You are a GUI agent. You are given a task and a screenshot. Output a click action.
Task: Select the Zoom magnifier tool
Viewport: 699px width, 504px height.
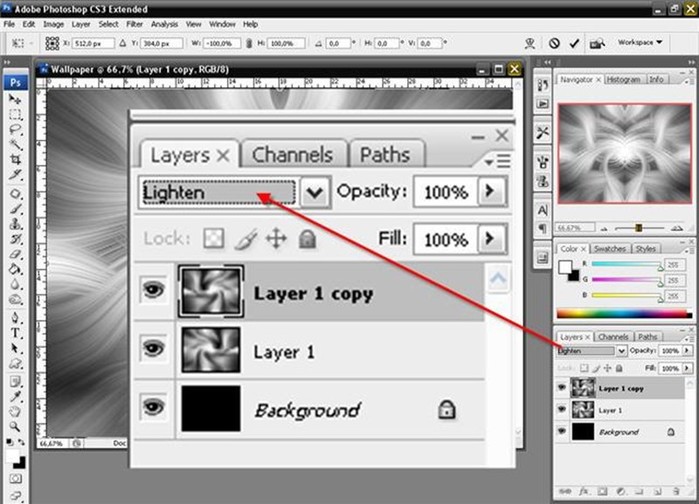(15, 426)
